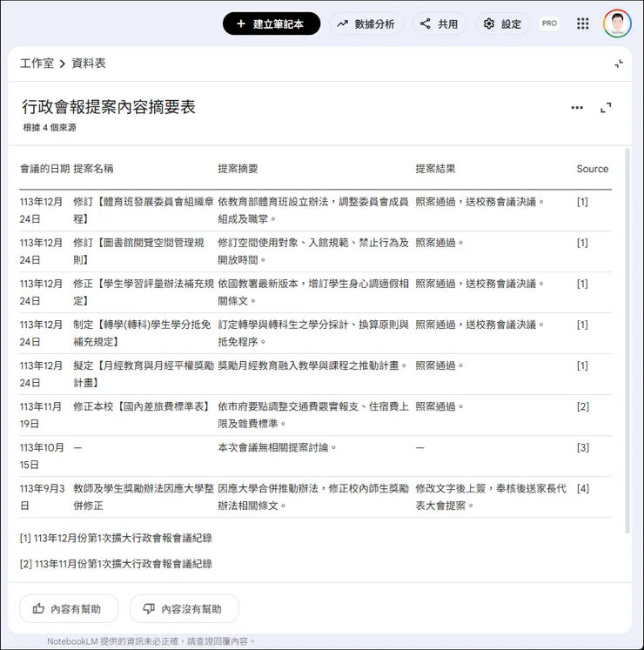The height and width of the screenshot is (650, 644).
Task: Click the 113年10月15日 date cell
Action: point(42,456)
